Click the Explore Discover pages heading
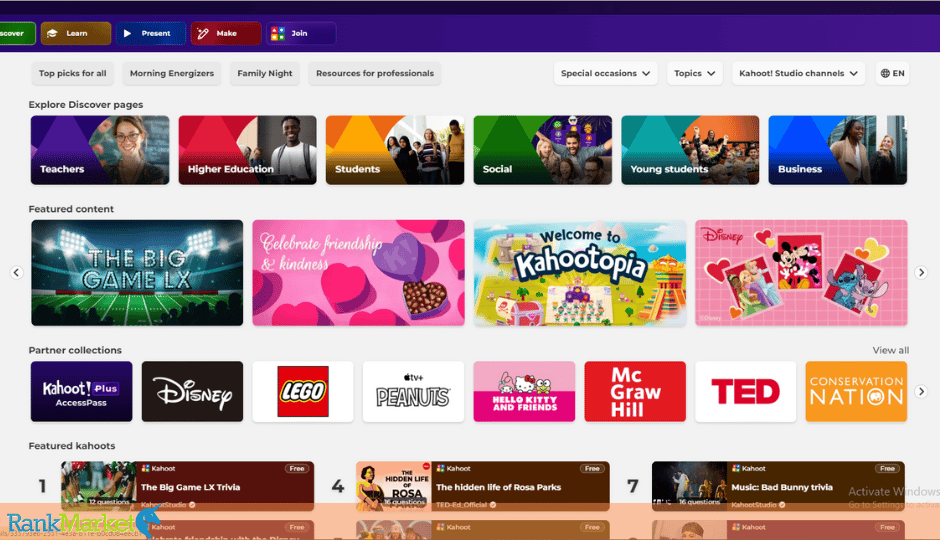Image resolution: width=940 pixels, height=540 pixels. coord(86,104)
